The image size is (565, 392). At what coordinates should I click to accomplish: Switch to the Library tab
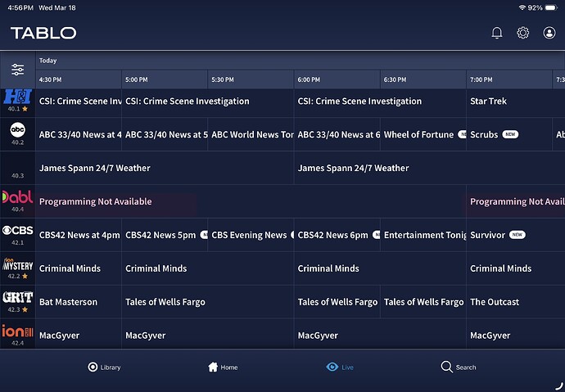(x=104, y=367)
